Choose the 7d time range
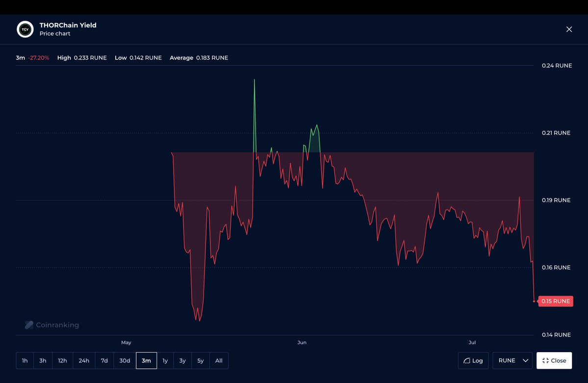The height and width of the screenshot is (383, 588). tap(104, 360)
